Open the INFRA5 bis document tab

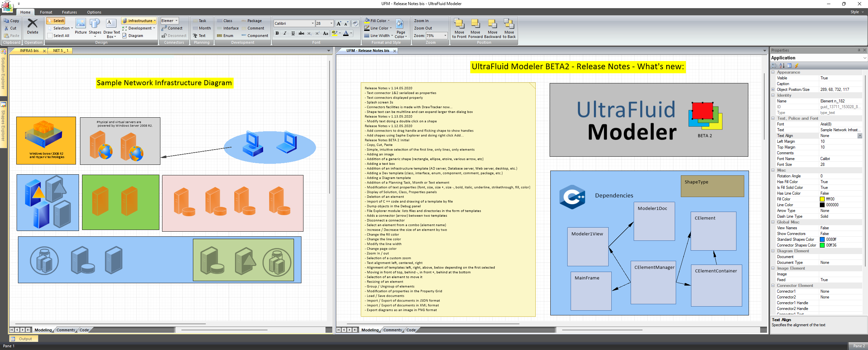pyautogui.click(x=29, y=50)
